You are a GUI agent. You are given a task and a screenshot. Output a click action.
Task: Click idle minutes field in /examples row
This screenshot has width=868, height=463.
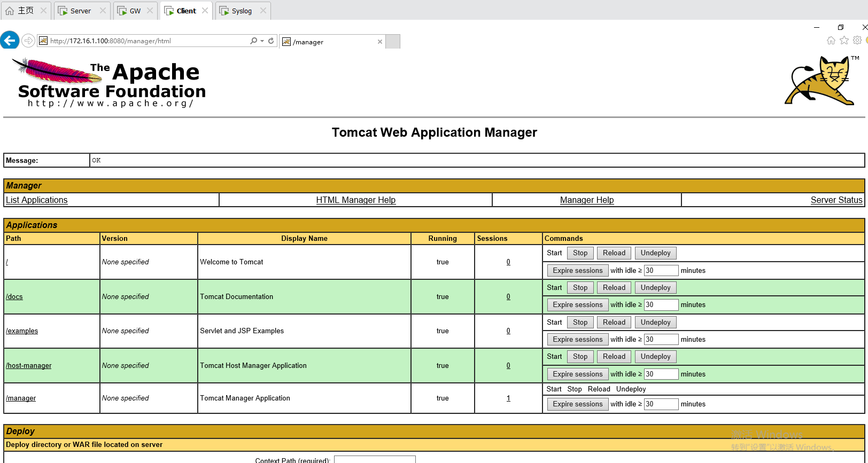(x=661, y=339)
